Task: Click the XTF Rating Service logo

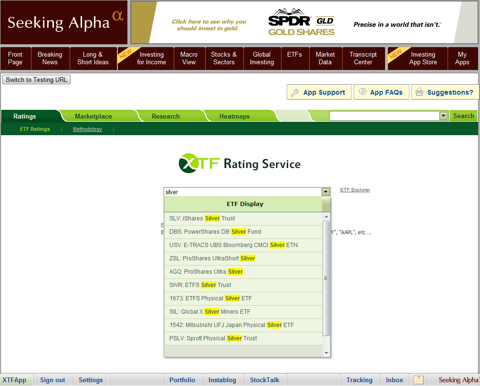Action: click(239, 163)
